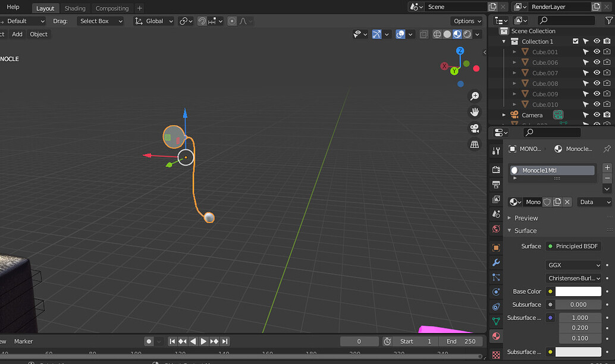Open the Object menu in viewport header
The height and width of the screenshot is (364, 615).
click(x=38, y=34)
